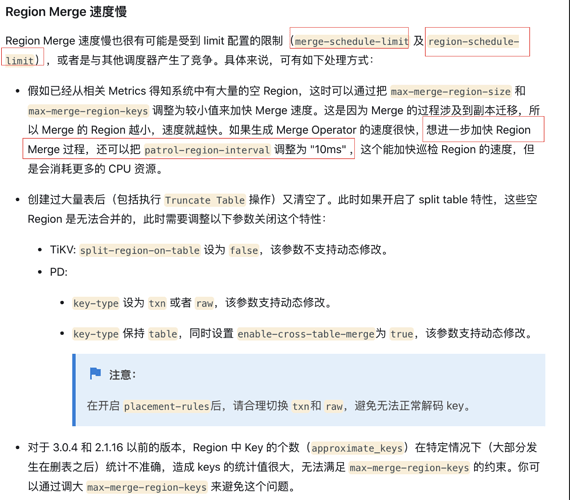The width and height of the screenshot is (570, 500).
Task: Click the Truncate Table code term
Action: (205, 200)
